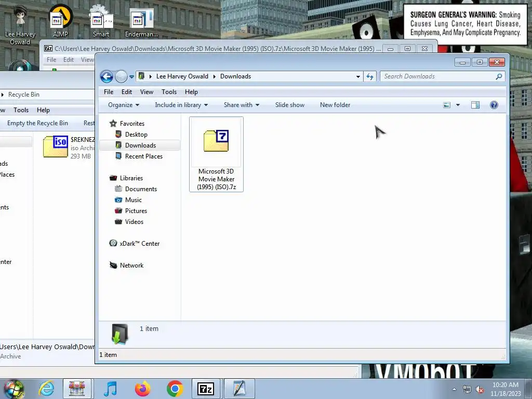This screenshot has height=399, width=532.
Task: Start the Slide show
Action: 290,105
